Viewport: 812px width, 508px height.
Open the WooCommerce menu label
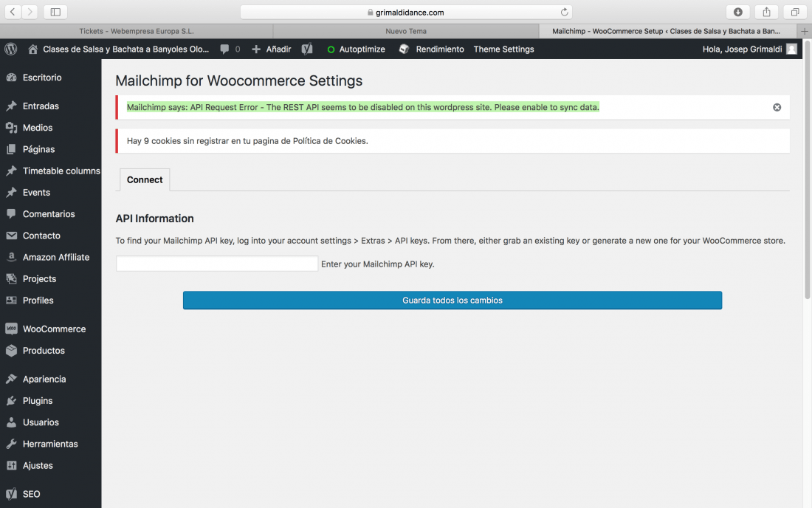tap(55, 329)
